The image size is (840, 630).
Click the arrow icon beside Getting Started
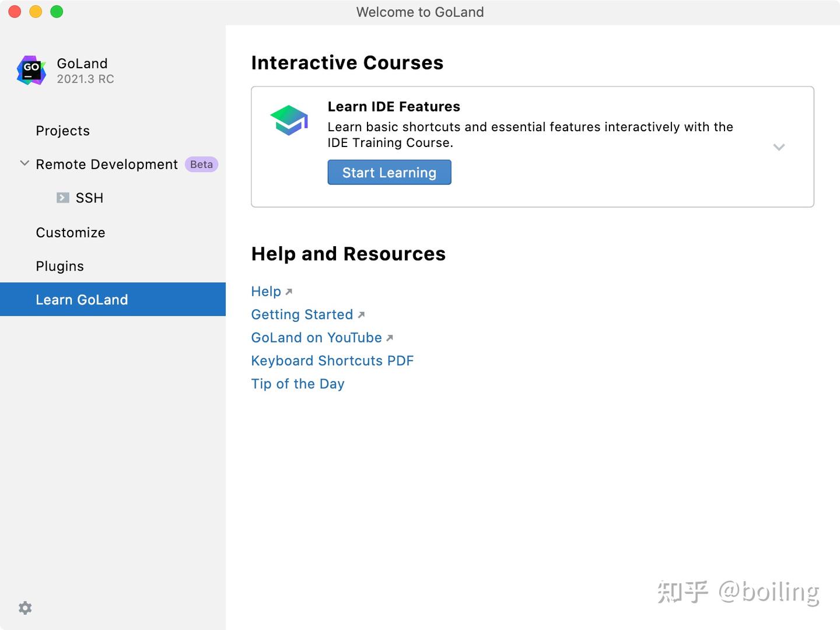click(x=361, y=315)
